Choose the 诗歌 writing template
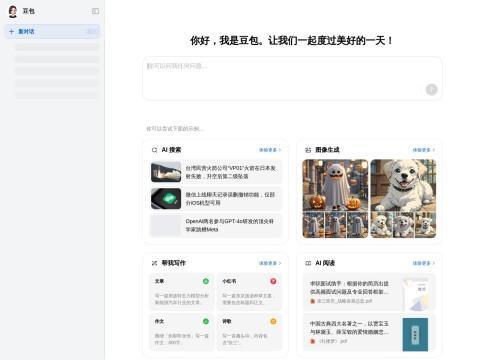 pyautogui.click(x=249, y=332)
